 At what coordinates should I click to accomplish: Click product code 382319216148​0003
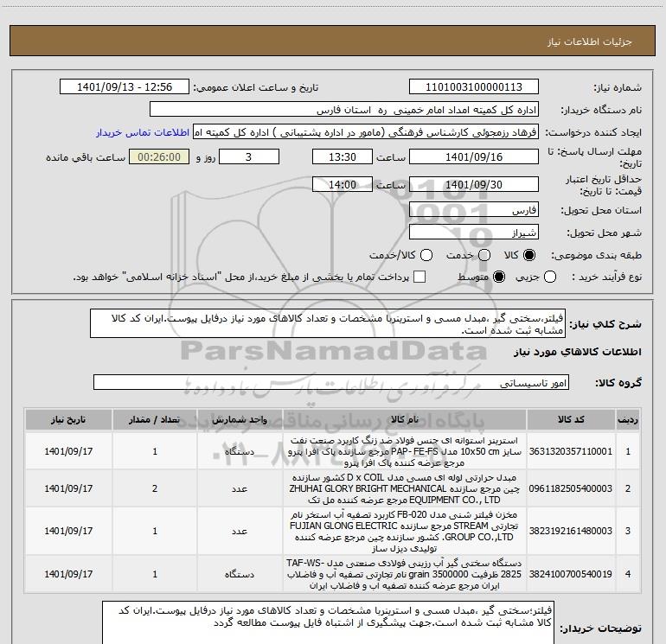(571, 531)
